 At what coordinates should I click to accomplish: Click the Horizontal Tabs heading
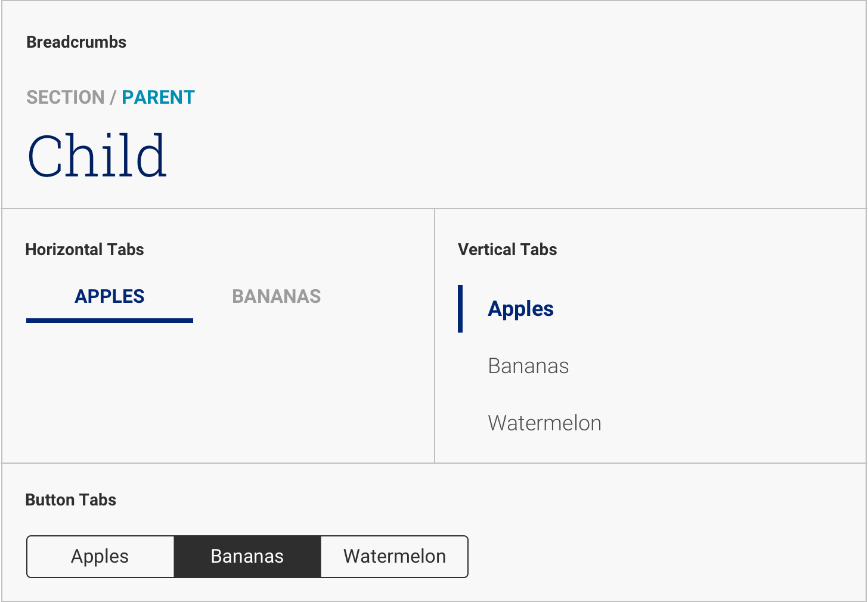pyautogui.click(x=85, y=250)
